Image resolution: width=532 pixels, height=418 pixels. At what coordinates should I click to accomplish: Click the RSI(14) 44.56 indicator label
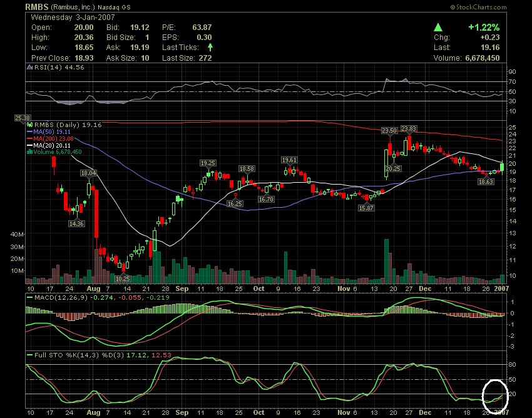[x=59, y=68]
